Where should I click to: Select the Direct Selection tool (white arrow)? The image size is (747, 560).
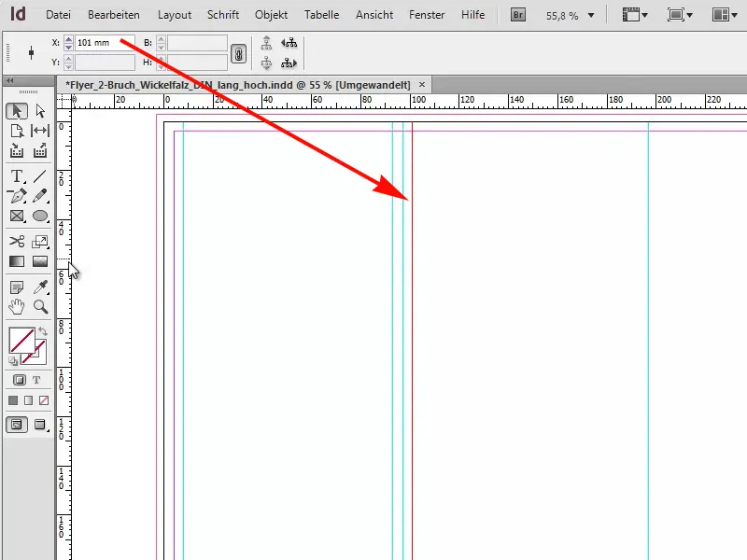(40, 111)
